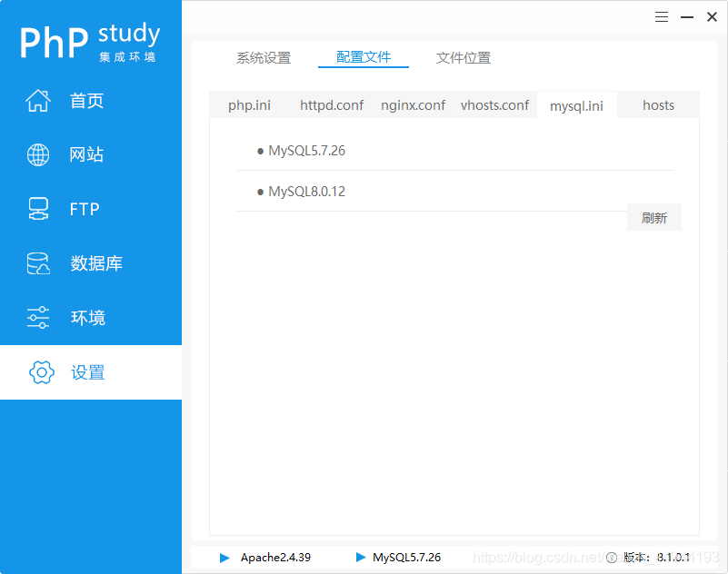Start Apache2.4.39 with its play icon

coord(224,558)
